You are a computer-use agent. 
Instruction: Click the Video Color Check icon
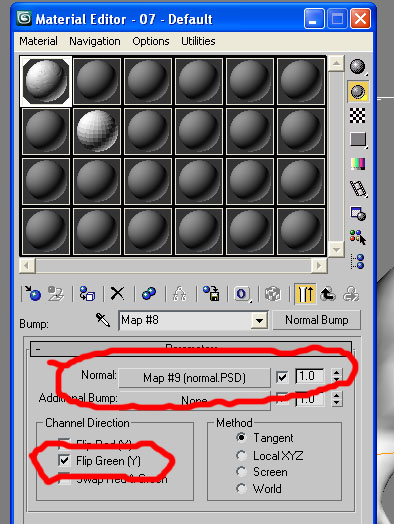pyautogui.click(x=358, y=164)
